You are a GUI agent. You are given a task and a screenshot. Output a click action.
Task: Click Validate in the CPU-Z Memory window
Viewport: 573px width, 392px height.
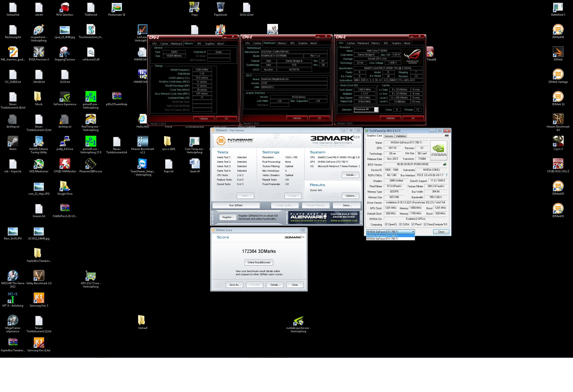[x=204, y=119]
